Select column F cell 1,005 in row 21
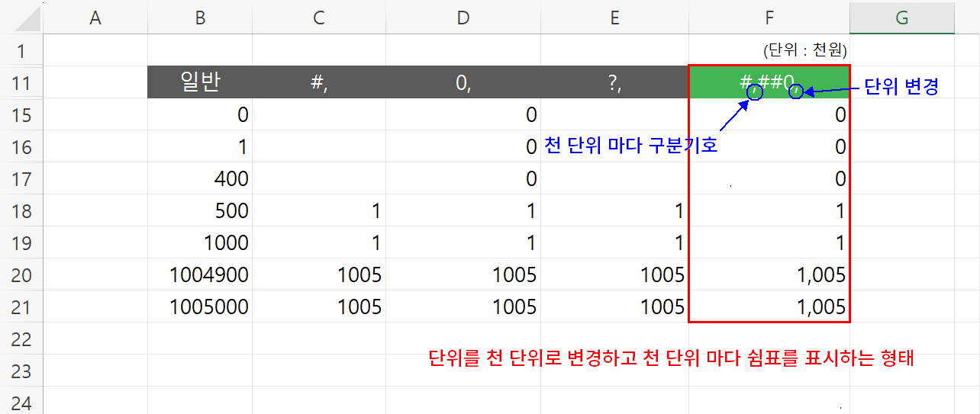The image size is (980, 414). pos(769,306)
